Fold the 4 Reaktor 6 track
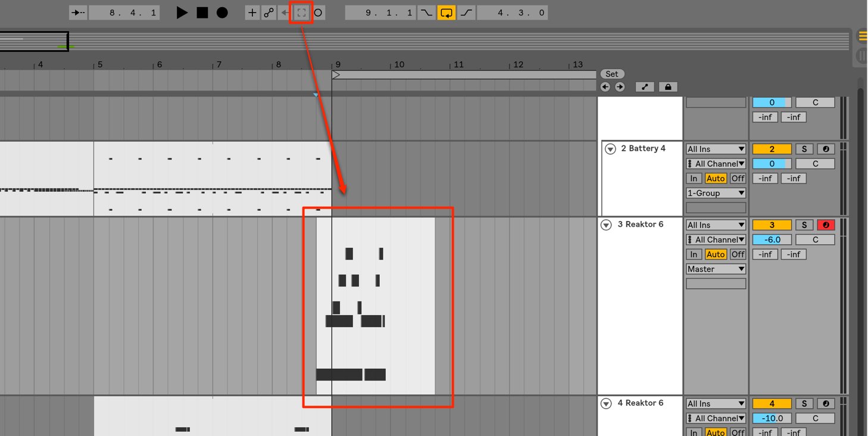This screenshot has height=436, width=868. pyautogui.click(x=606, y=403)
